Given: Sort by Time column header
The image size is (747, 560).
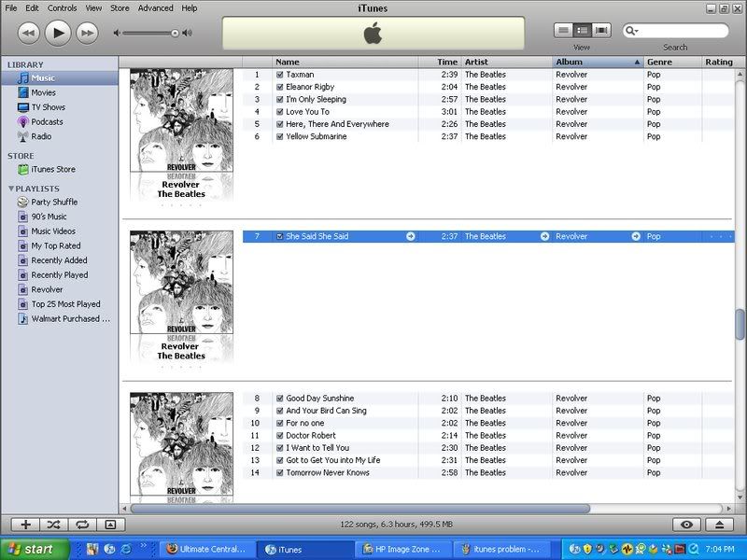Looking at the screenshot, I should tap(440, 62).
